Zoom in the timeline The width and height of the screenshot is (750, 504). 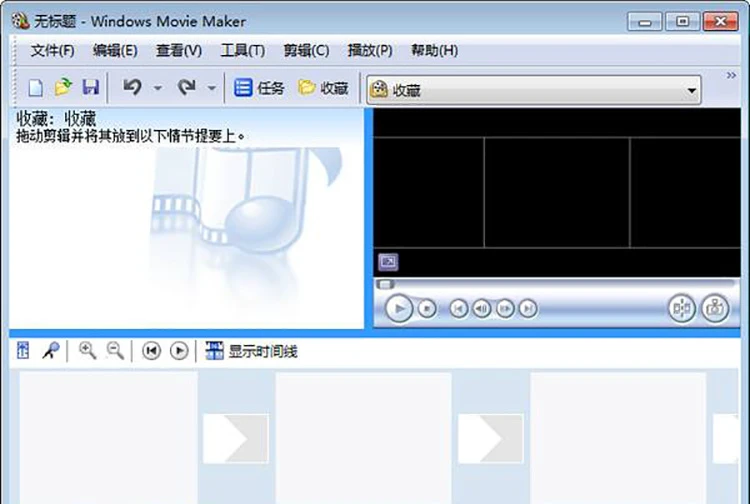coord(88,351)
